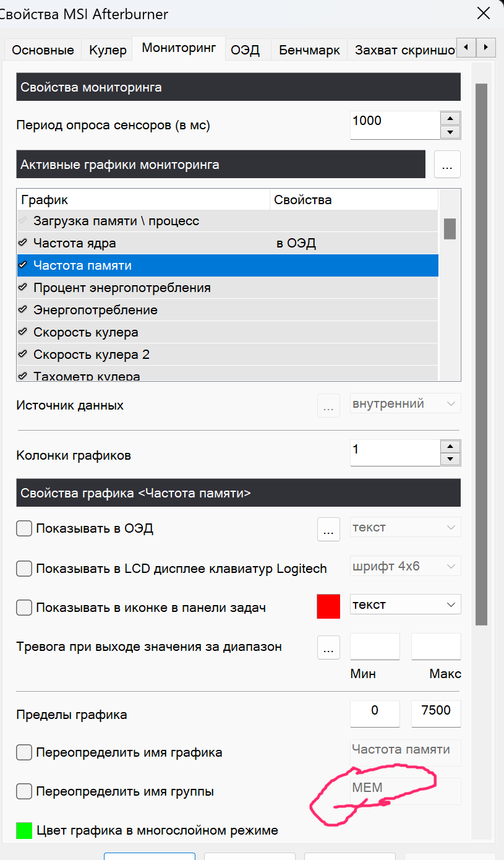Screen dimensions: 504x860
Task: Open alarm ellipsis button for Тревога setting
Action: pos(328,647)
